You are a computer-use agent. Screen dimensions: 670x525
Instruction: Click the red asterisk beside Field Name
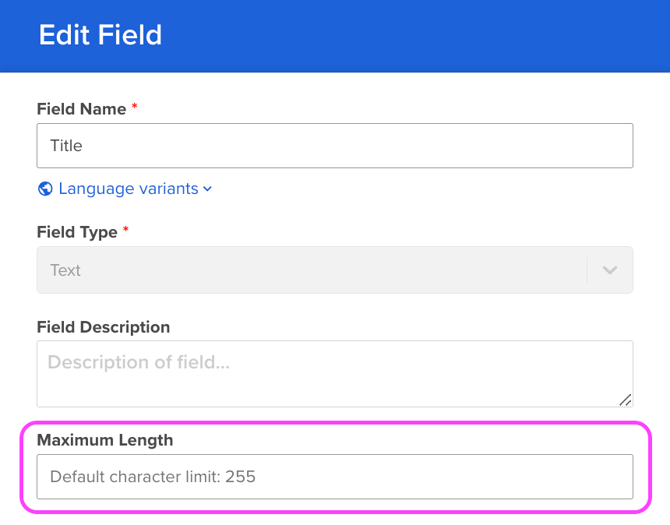(135, 106)
